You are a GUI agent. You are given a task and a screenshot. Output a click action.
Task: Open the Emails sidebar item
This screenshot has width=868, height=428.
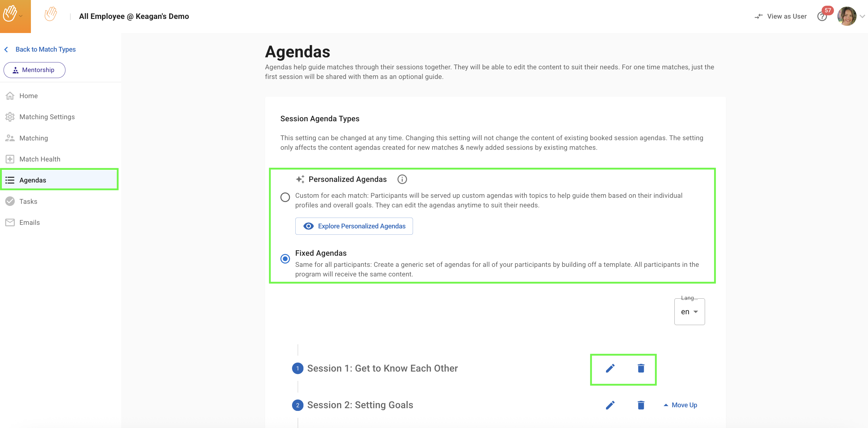tap(29, 222)
